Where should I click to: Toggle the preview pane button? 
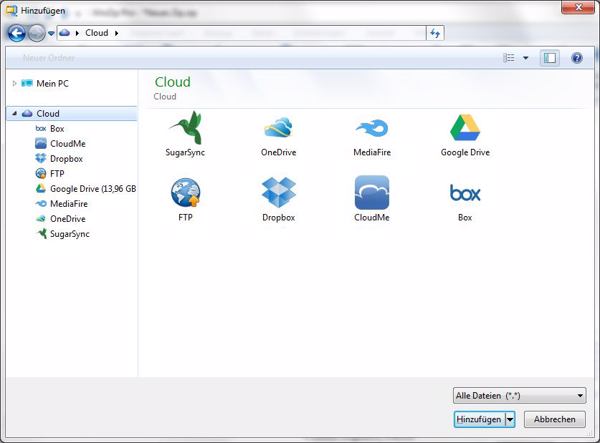550,58
